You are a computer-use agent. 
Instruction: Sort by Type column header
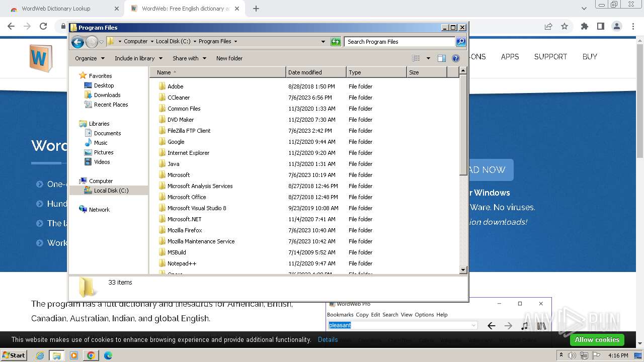[x=376, y=72]
